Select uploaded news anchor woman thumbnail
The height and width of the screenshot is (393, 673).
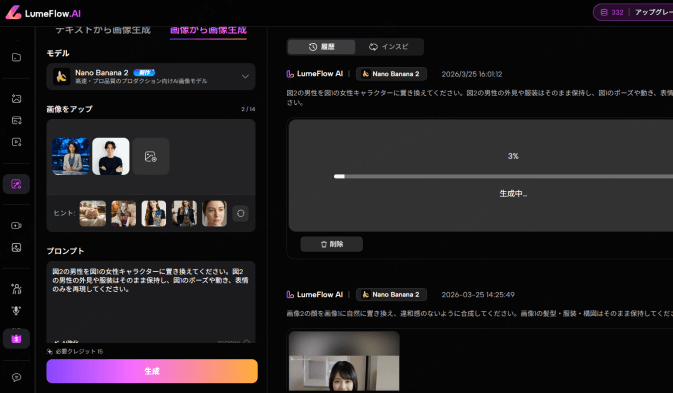pyautogui.click(x=71, y=156)
